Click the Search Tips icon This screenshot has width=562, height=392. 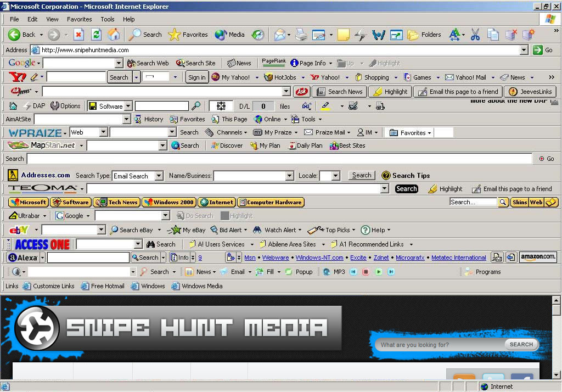[x=386, y=175]
